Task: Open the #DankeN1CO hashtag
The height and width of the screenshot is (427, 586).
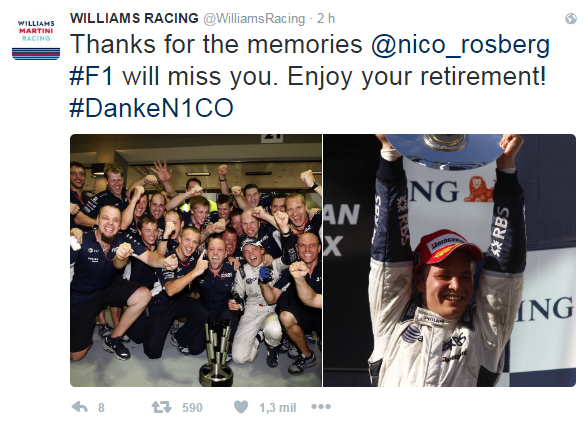Action: [151, 108]
